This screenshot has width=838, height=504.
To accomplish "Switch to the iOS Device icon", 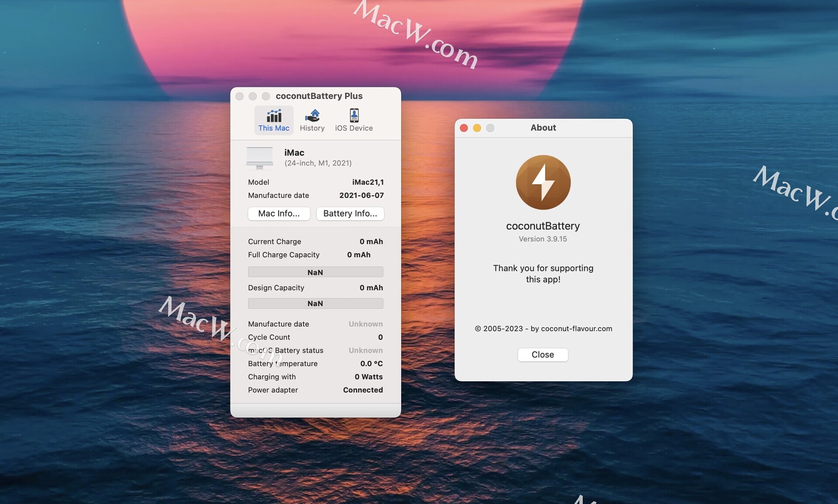I will point(354,116).
